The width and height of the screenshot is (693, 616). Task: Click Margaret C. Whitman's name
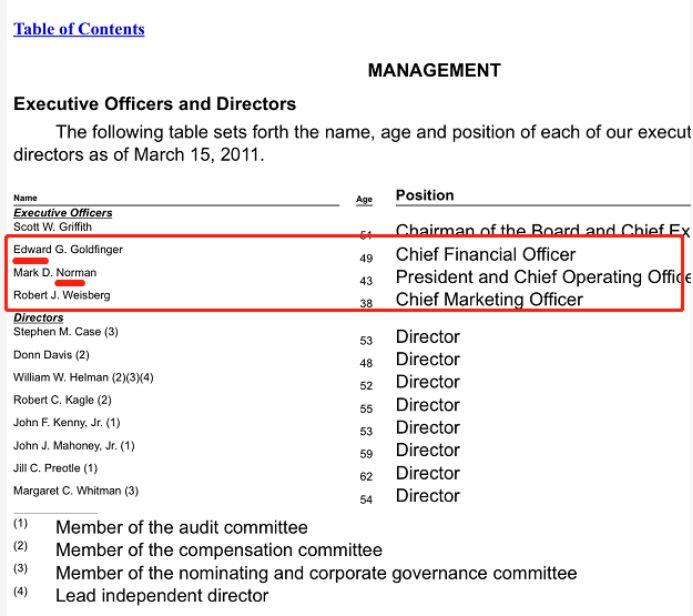click(75, 491)
